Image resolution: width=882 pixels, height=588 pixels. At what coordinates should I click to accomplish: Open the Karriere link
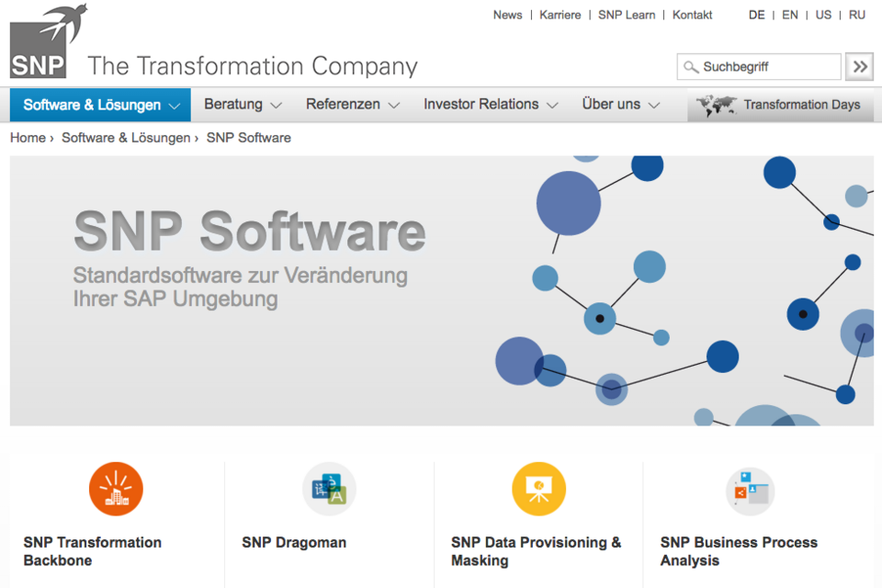coord(560,16)
